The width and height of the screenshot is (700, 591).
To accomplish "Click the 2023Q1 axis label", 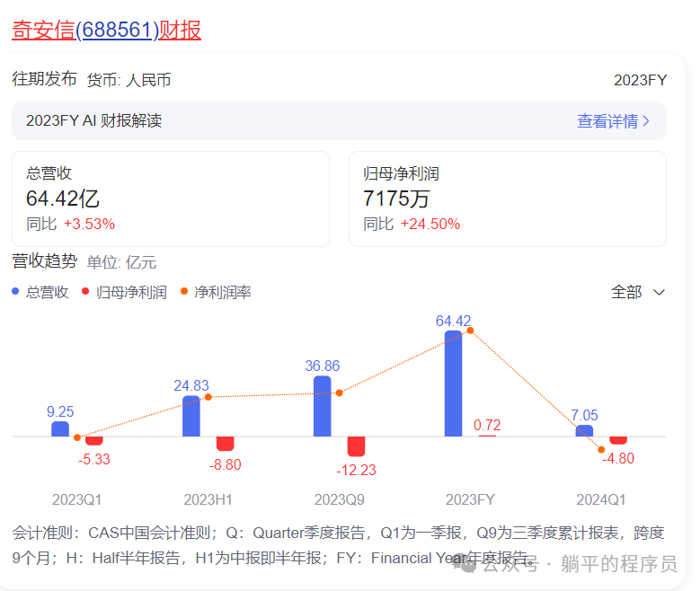I will point(76,499).
